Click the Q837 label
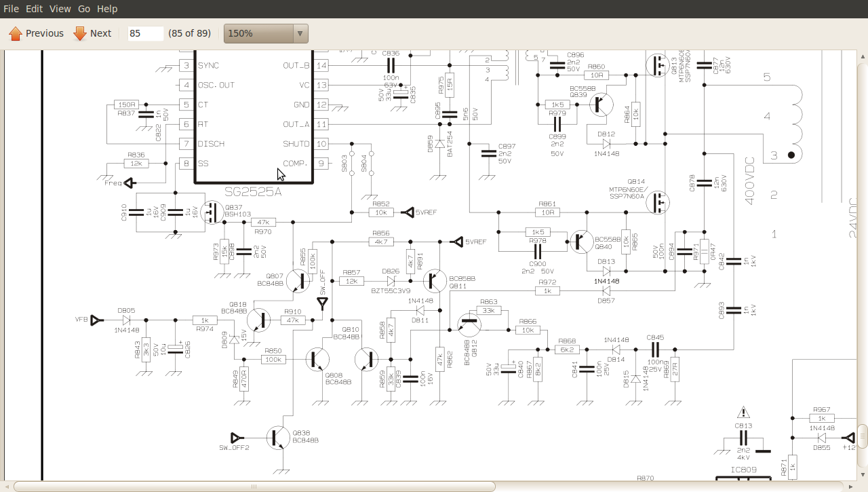 click(x=233, y=207)
